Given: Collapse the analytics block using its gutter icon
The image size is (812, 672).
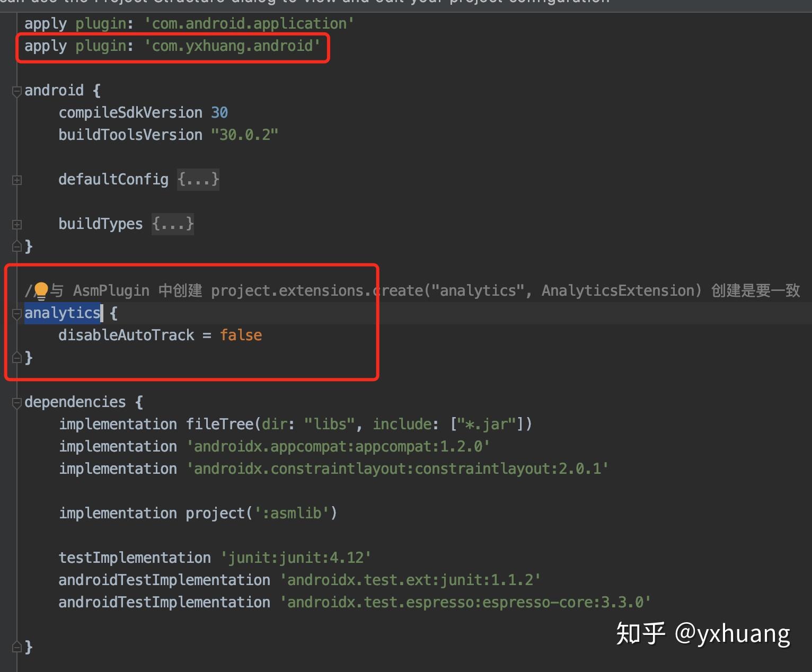Looking at the screenshot, I should 16,314.
